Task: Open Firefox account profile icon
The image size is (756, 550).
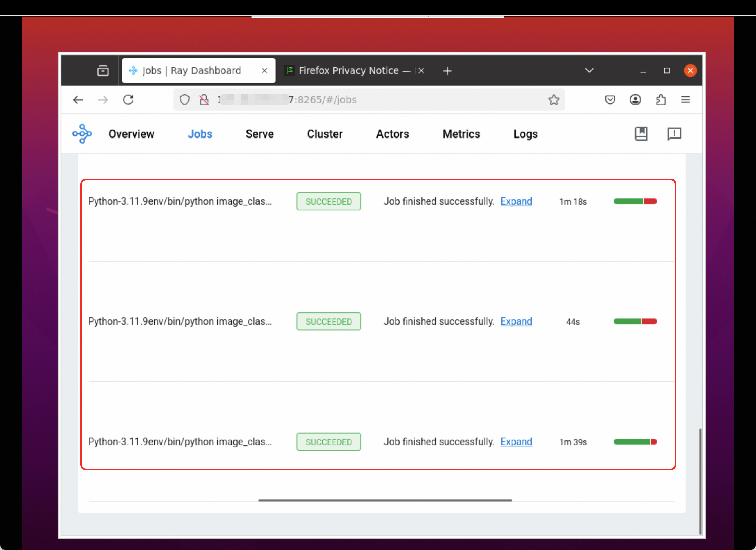Action: click(635, 100)
